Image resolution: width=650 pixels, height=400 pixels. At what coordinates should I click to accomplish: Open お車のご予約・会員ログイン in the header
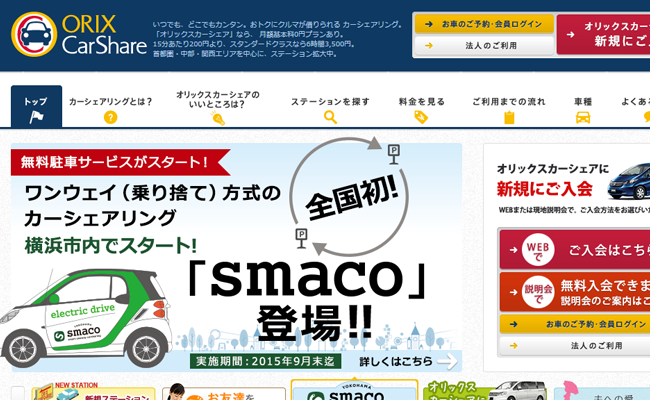(x=484, y=24)
